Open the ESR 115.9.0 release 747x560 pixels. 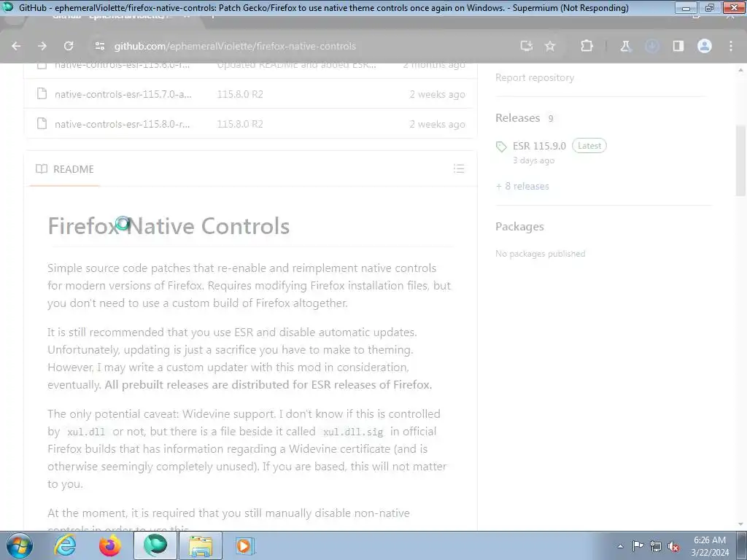click(x=539, y=146)
